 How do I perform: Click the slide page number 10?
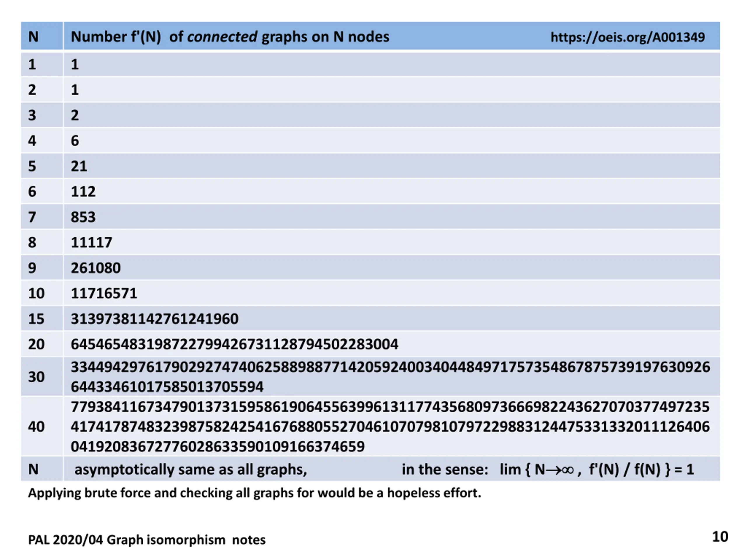click(720, 537)
